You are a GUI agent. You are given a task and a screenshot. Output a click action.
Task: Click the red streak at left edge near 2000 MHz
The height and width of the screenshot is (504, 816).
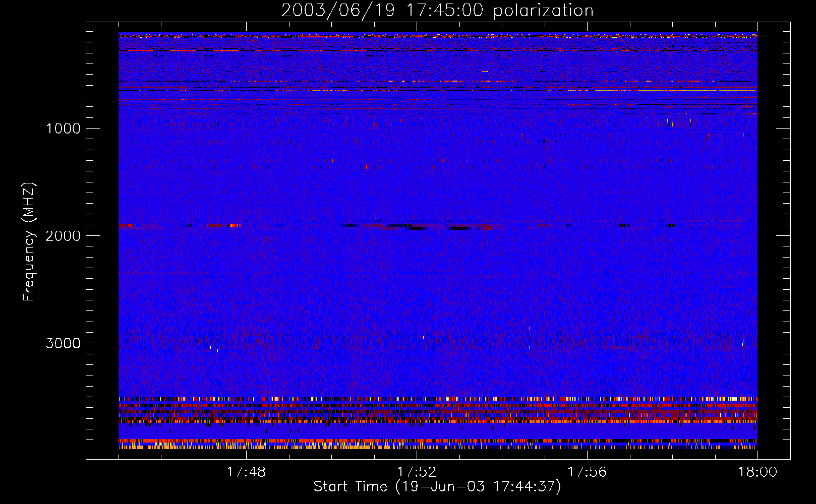coord(127,226)
